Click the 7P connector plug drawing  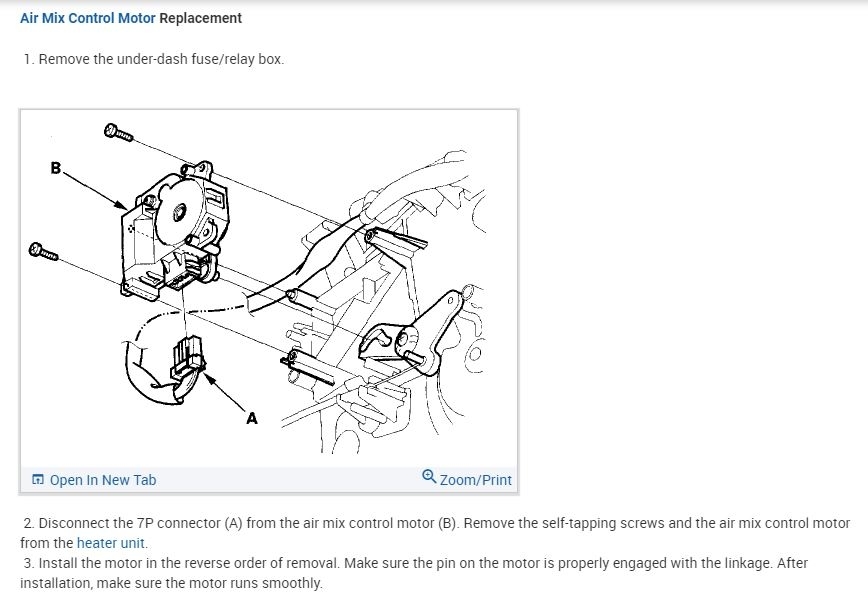point(188,359)
